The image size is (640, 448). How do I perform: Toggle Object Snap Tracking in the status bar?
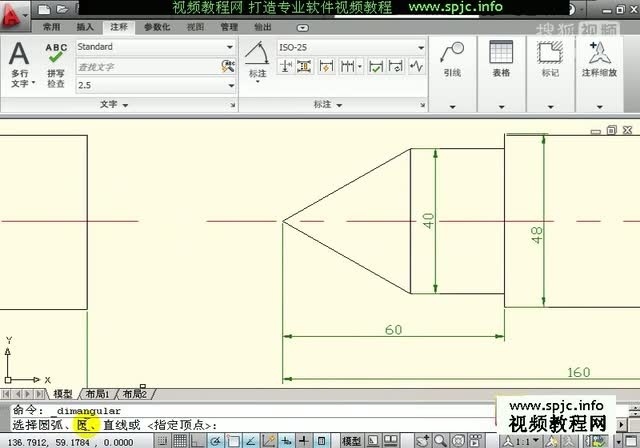251,441
